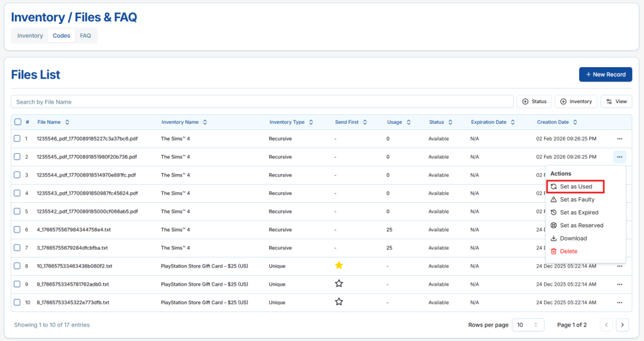Image resolution: width=644 pixels, height=341 pixels.
Task: Go to the next page arrow
Action: [x=623, y=325]
